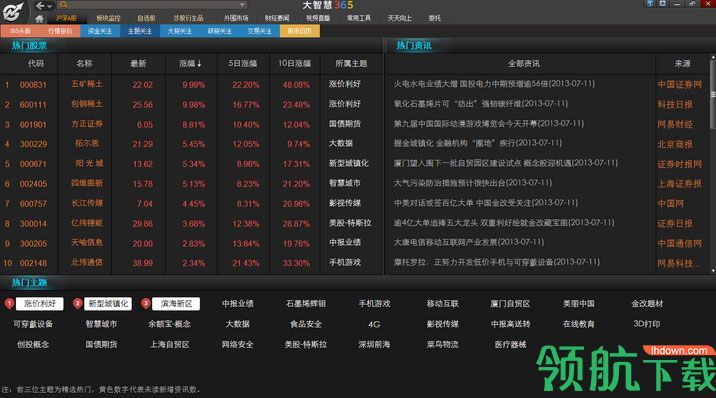Viewport: 716px width, 398px height.
Task: Click the home icon in the menu bar
Action: [40, 19]
